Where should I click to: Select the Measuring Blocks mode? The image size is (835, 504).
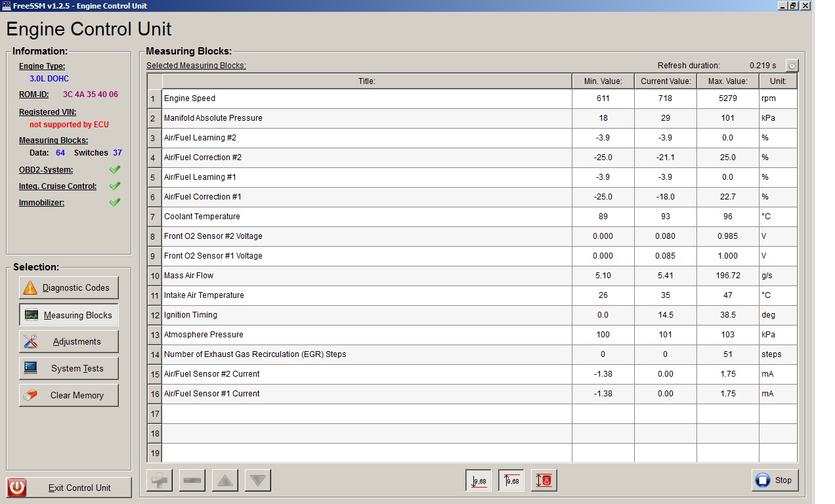(x=69, y=315)
